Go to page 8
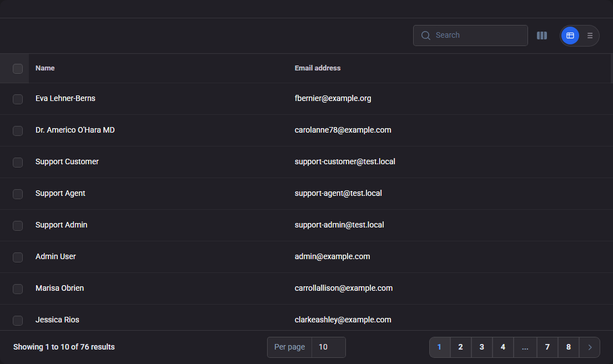Screen dimensions: 613x364 569,347
